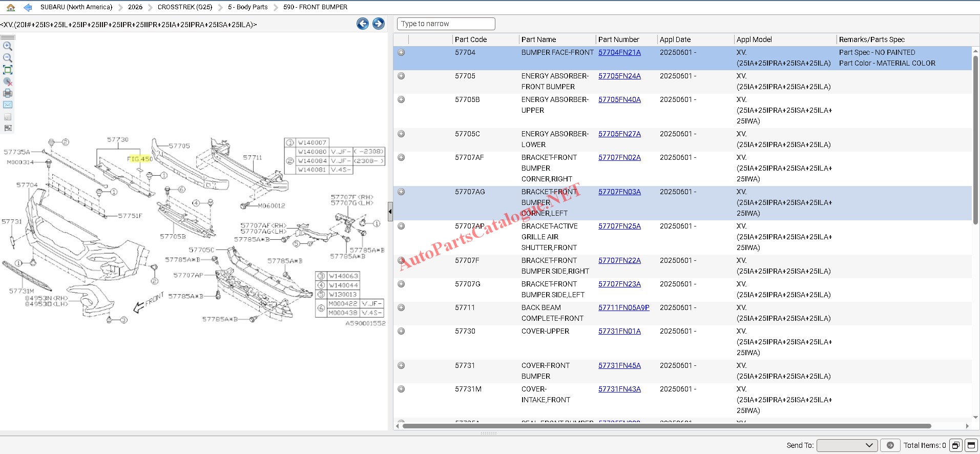Print the front bumper diagram
980x454 pixels.
point(8,93)
